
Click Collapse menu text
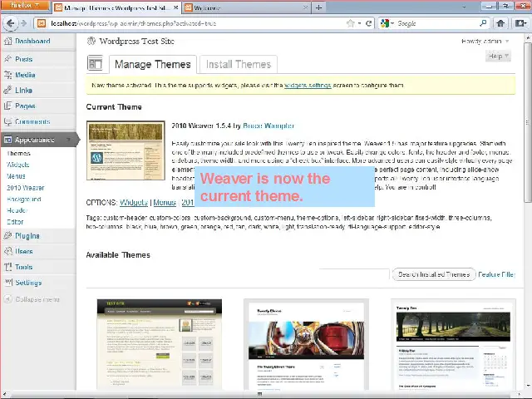pyautogui.click(x=37, y=299)
